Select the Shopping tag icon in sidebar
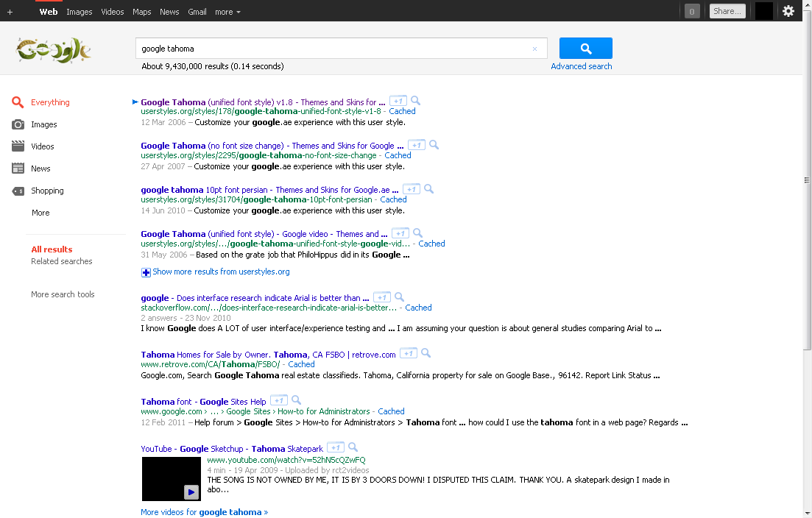This screenshot has height=518, width=812. [18, 191]
